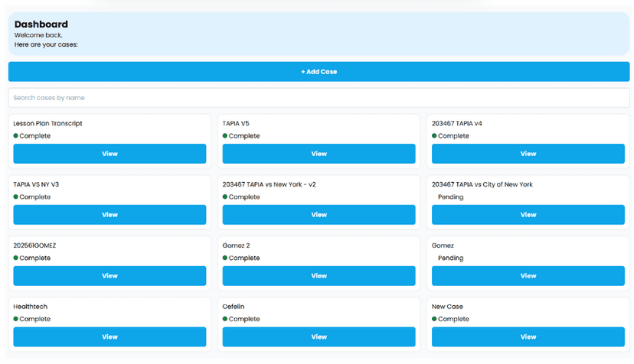Click green status dot on Lesson Plan Transcript

[16, 136]
